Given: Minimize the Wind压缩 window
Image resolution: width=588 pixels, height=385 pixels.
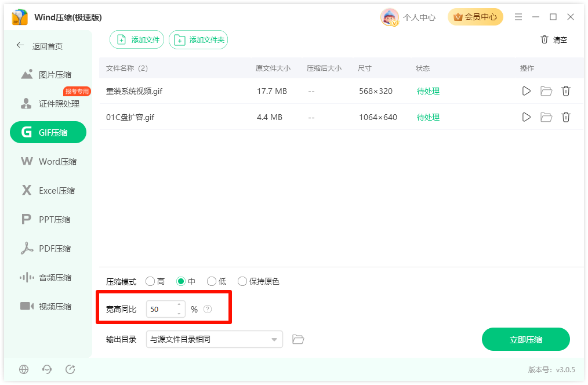Looking at the screenshot, I should 535,17.
